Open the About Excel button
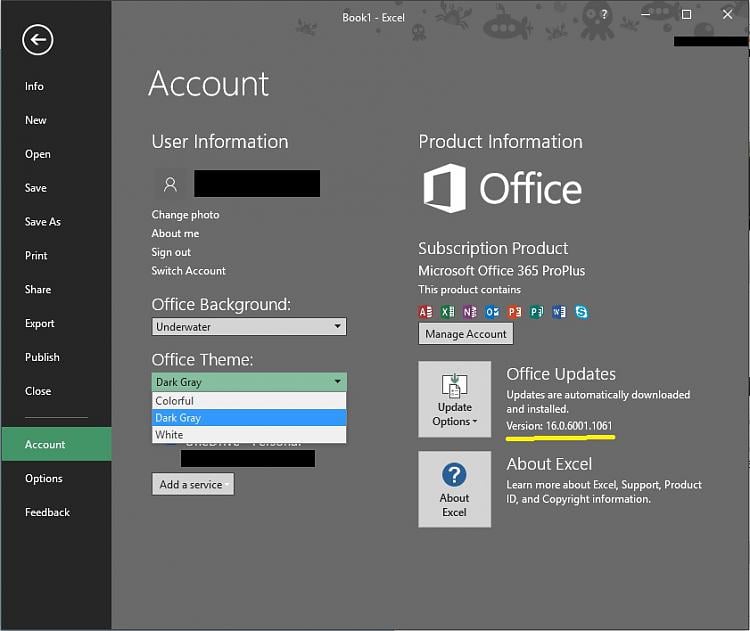Image resolution: width=750 pixels, height=631 pixels. pos(454,489)
